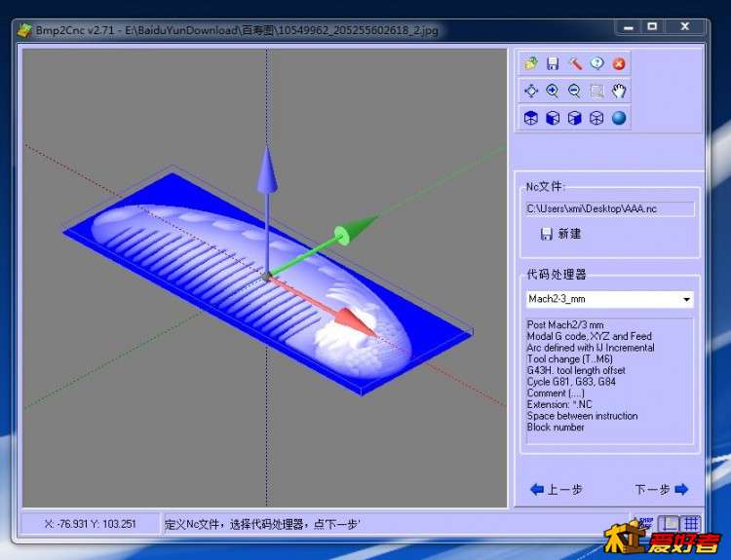The width and height of the screenshot is (731, 560).
Task: Click the fit-to-view arrows icon
Action: click(x=531, y=91)
